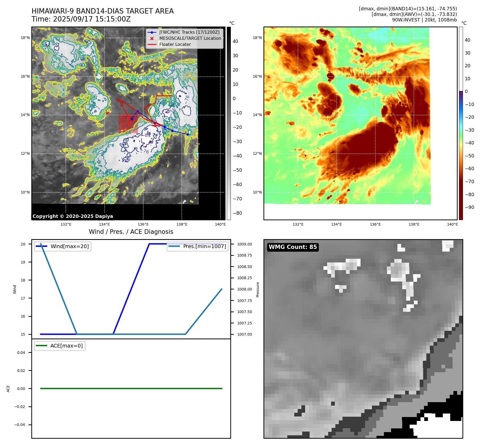
Task: Click the -90 tick on the rainbow colorbar
Action: coord(469,207)
